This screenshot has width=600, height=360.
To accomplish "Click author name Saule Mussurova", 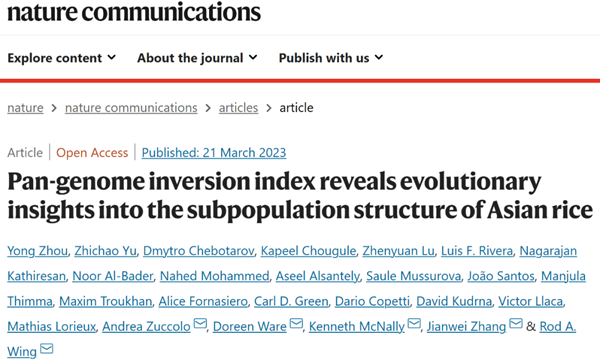I will point(414,276).
